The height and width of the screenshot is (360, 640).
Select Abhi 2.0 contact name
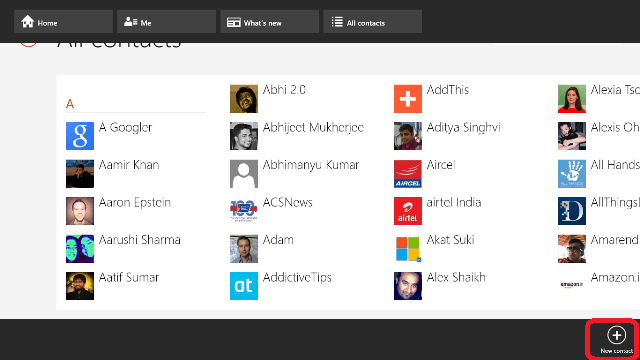click(284, 90)
